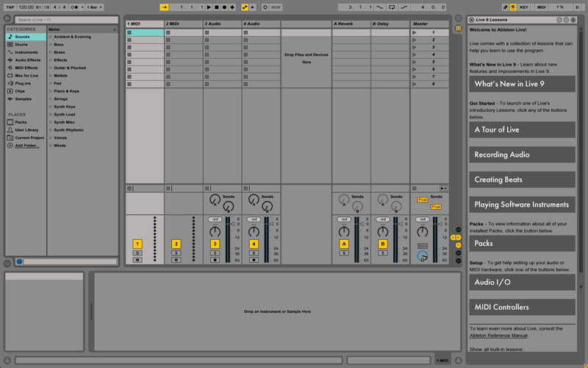Toggle the Follow arrow button

pos(164,7)
